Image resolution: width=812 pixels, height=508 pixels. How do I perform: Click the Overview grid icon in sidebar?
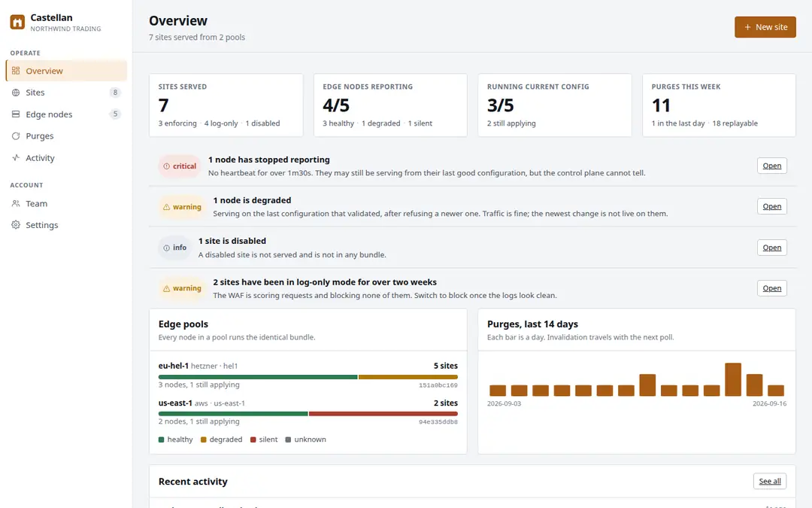pos(16,71)
